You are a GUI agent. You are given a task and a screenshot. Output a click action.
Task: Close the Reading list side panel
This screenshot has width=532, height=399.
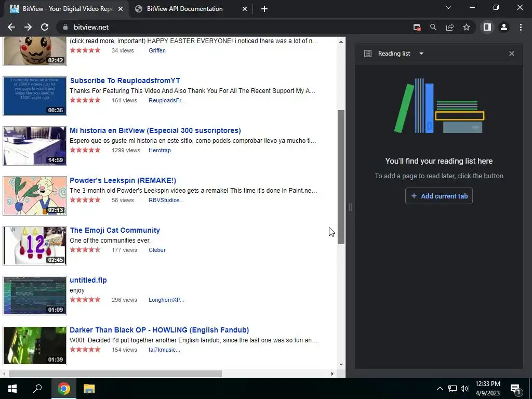click(x=512, y=54)
